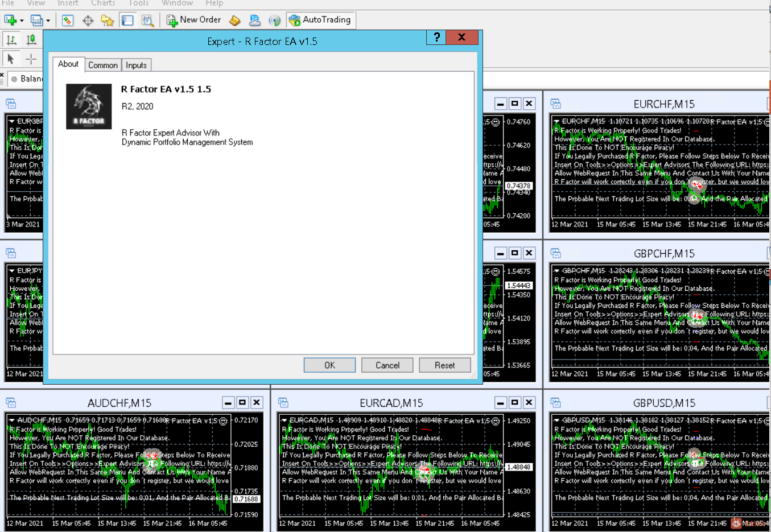Screen dimensions: 771x532
Task: Expand the one-click trading triangle on EURCHF chart
Action: (x=557, y=121)
